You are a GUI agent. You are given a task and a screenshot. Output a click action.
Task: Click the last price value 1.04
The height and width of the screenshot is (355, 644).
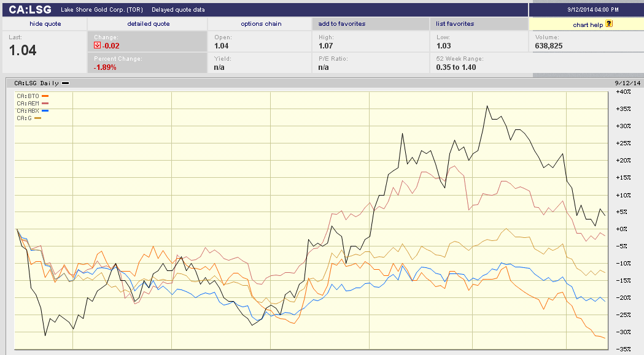pos(23,50)
